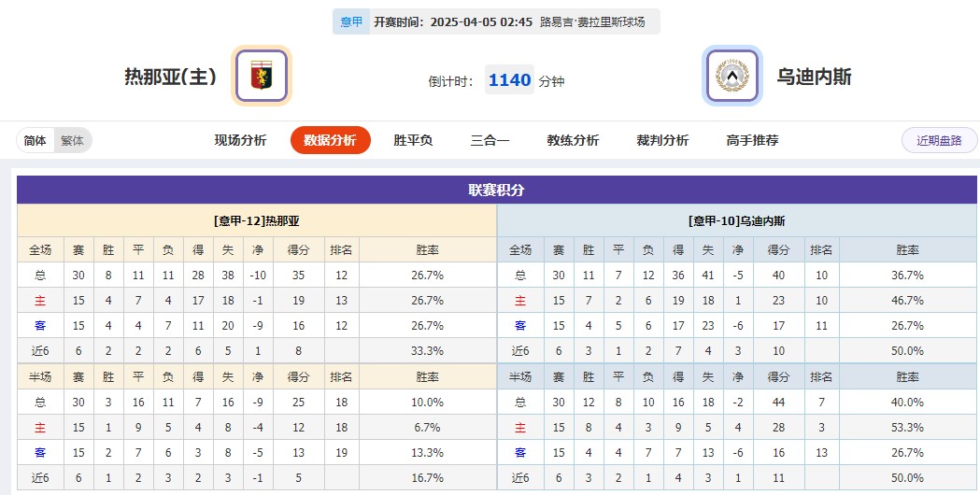The height and width of the screenshot is (495, 980).
Task: Select the 数据分析 tab
Action: (331, 140)
